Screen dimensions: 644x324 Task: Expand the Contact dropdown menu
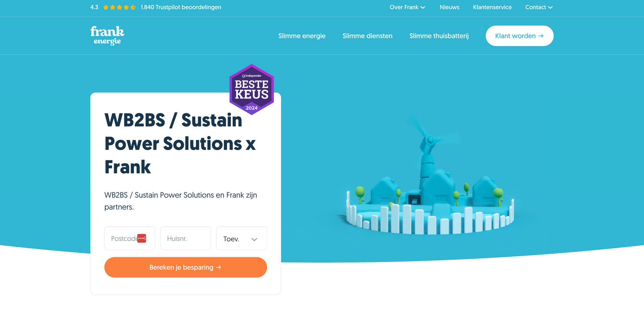(x=539, y=7)
